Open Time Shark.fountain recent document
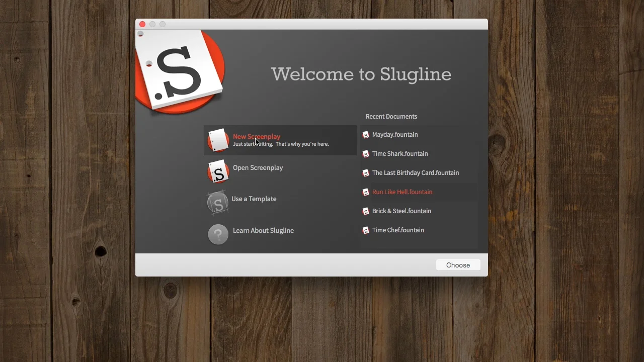Screen dimensions: 644x362 point(400,153)
